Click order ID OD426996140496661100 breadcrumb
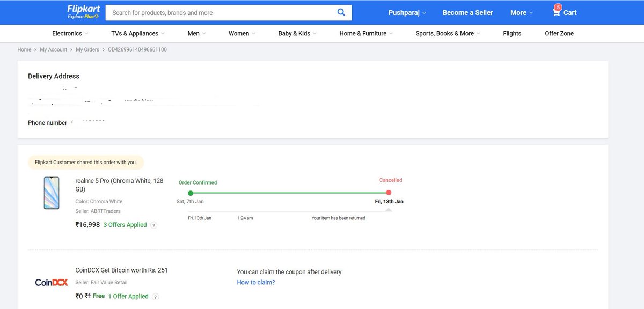 (x=137, y=49)
